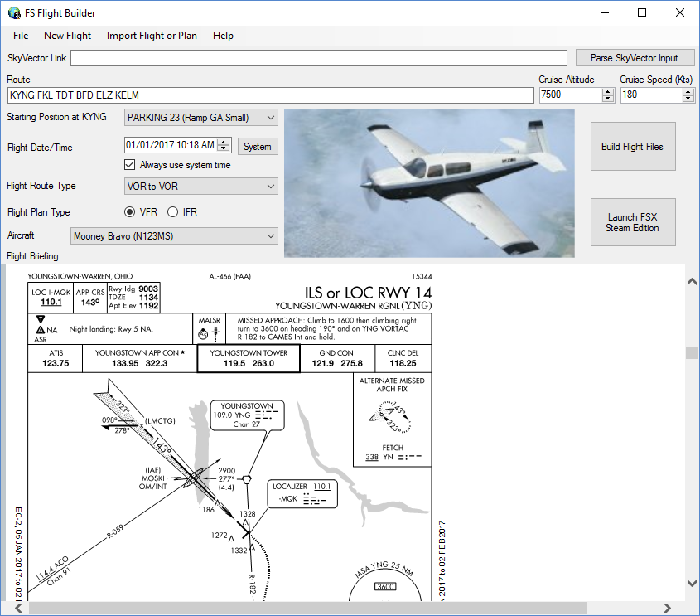This screenshot has height=616, width=700.
Task: Click Launch FSX Steam Edition button
Action: [x=633, y=222]
